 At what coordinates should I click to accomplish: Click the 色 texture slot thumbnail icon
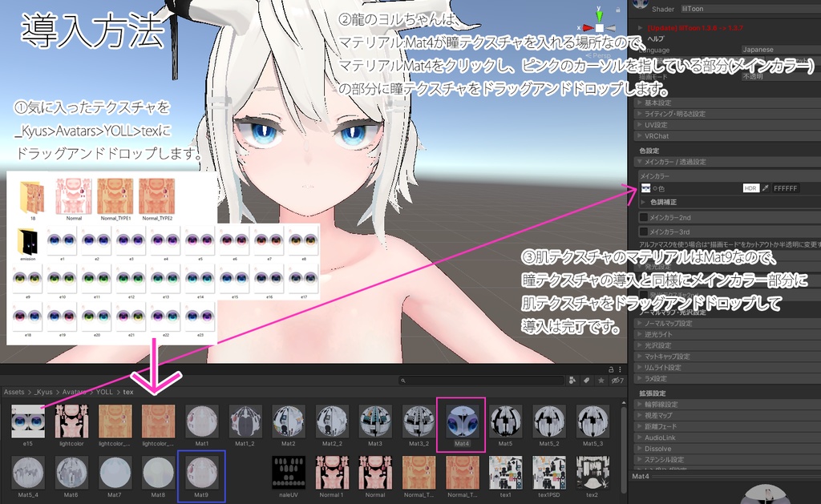coord(647,187)
